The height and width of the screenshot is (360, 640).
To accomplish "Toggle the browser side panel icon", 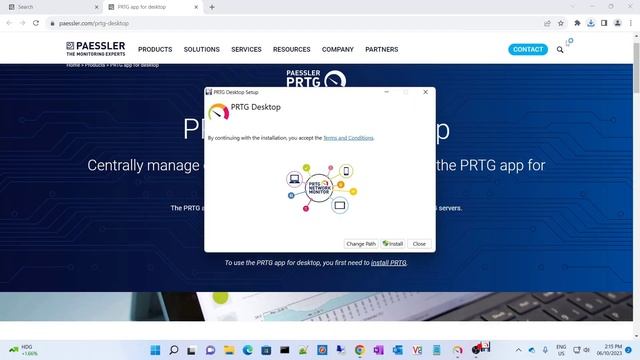I will (x=604, y=23).
